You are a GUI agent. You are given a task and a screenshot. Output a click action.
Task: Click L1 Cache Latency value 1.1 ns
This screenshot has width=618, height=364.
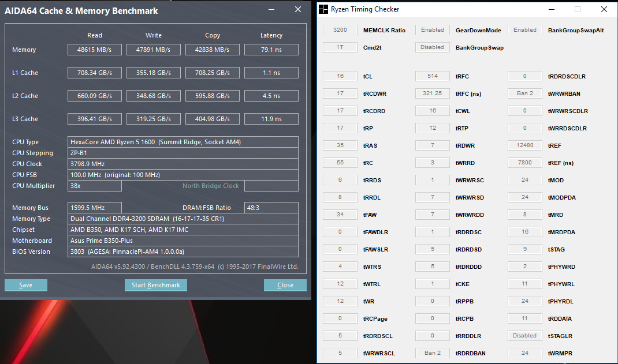271,73
